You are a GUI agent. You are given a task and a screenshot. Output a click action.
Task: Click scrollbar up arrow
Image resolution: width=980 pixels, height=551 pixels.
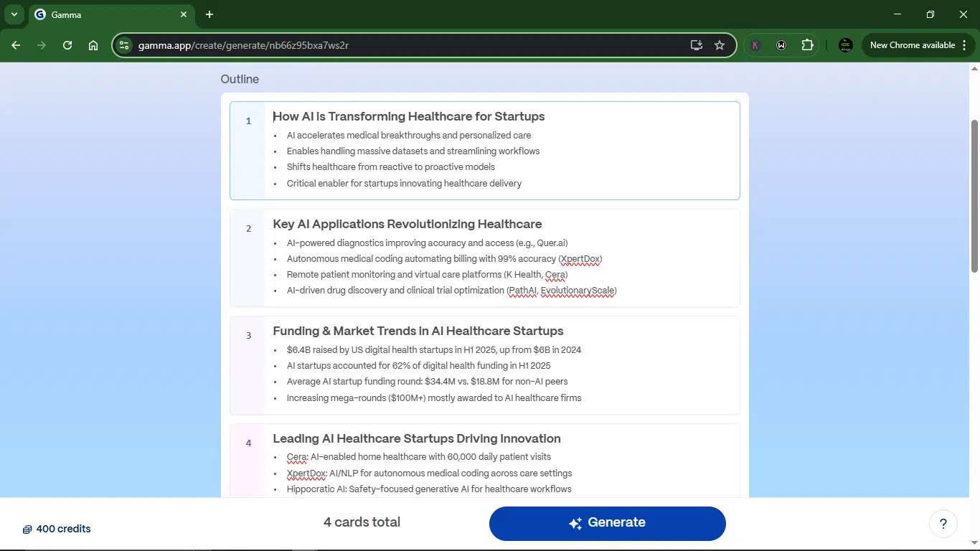[974, 69]
